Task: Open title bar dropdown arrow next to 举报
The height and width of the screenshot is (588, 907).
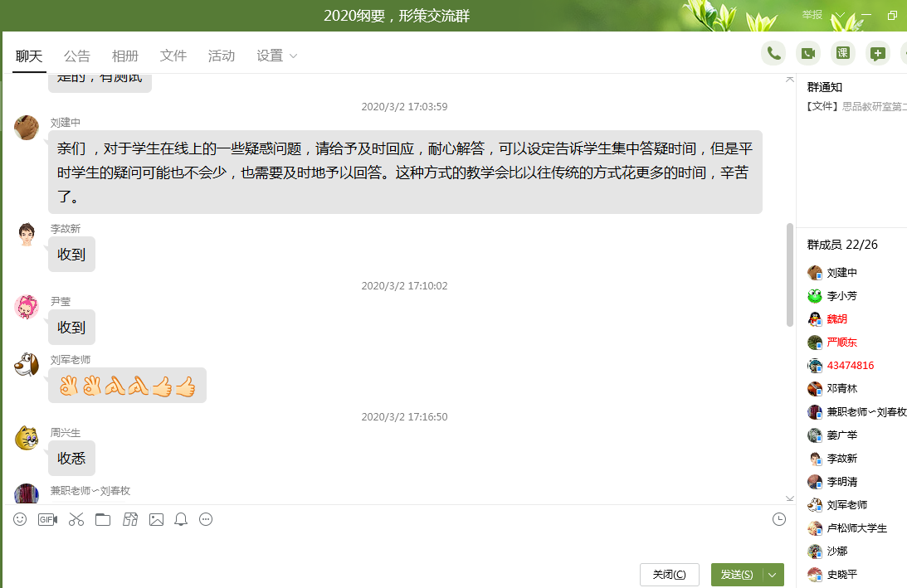Action: [x=839, y=15]
